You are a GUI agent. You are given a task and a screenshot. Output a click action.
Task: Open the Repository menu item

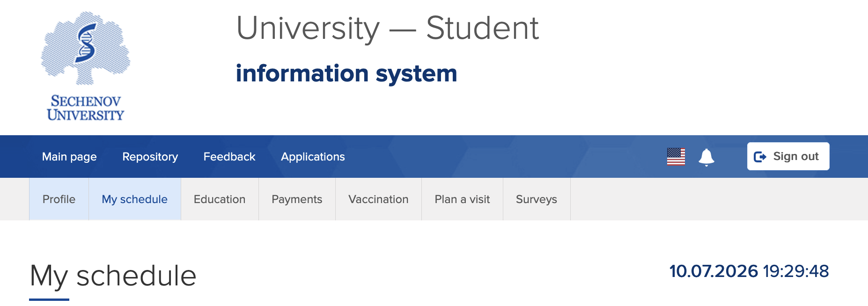coord(150,157)
